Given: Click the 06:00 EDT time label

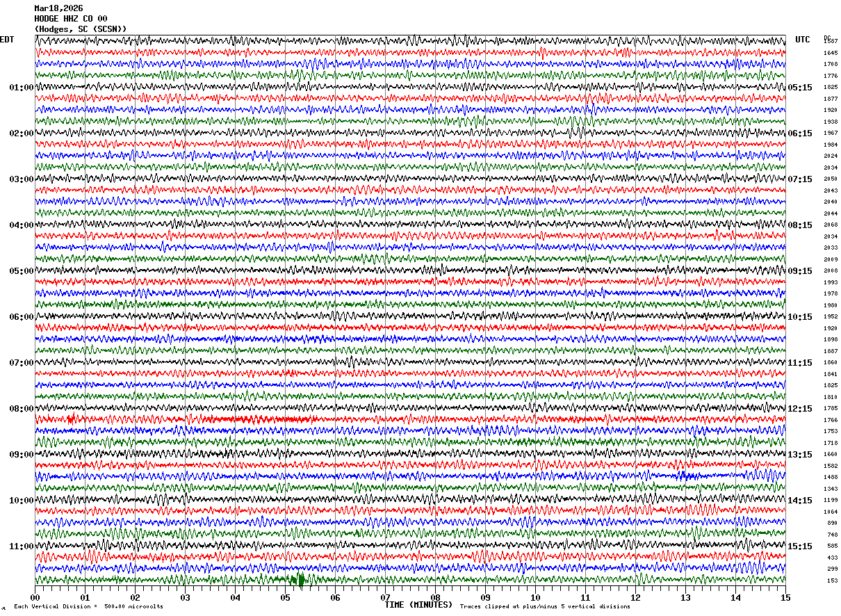Looking at the screenshot, I should coord(22,317).
